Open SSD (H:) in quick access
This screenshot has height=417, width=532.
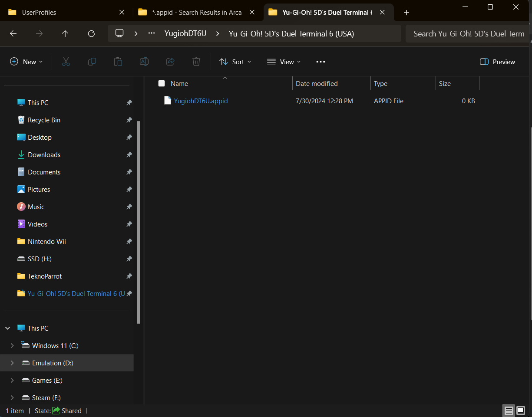click(40, 259)
